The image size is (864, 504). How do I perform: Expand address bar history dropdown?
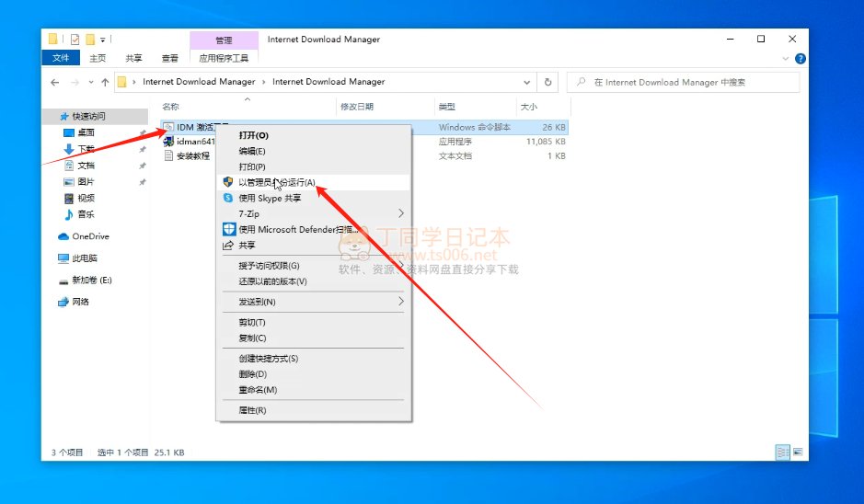527,82
